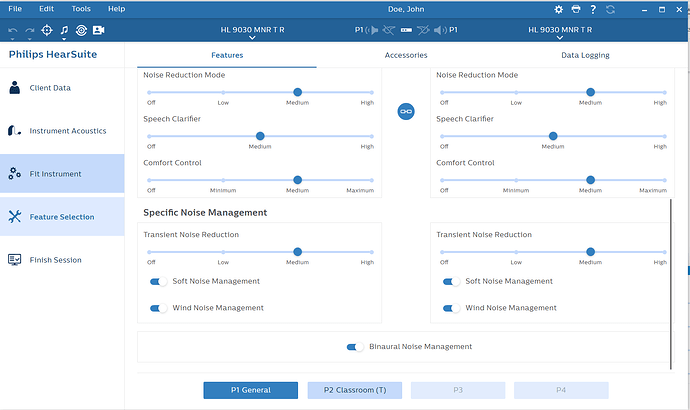690x410 pixels.
Task: Click the link ears coupling icon
Action: point(406,111)
